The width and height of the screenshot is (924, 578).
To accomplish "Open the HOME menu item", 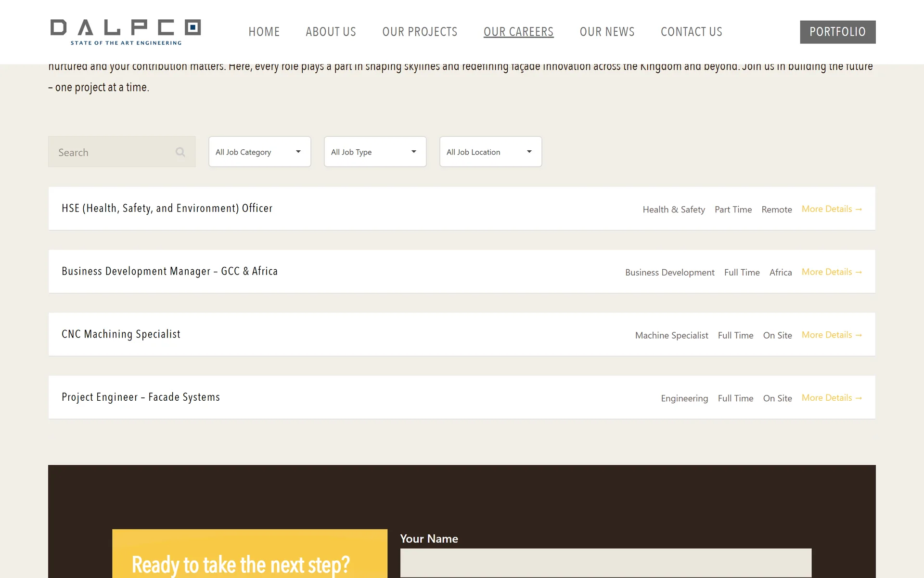I will (264, 32).
